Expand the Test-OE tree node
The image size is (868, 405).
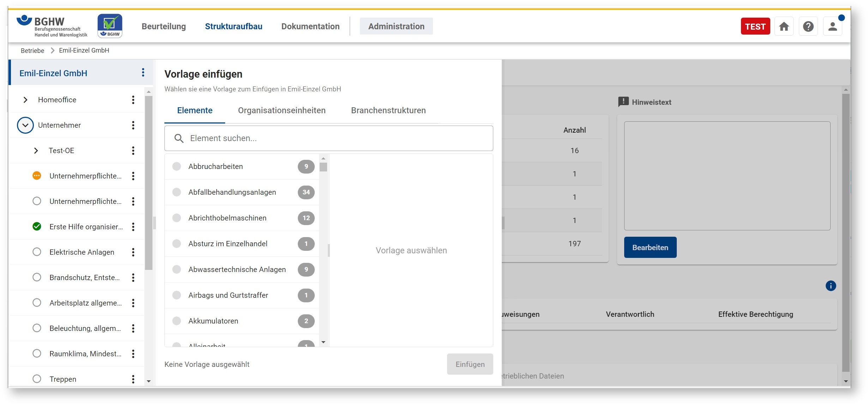click(36, 151)
